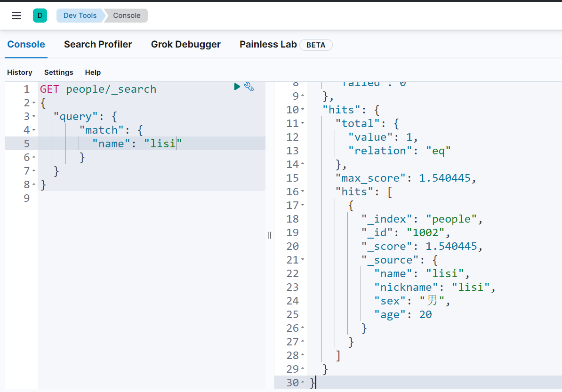Open the History panel
Viewport: 562px width, 392px height.
(x=20, y=72)
